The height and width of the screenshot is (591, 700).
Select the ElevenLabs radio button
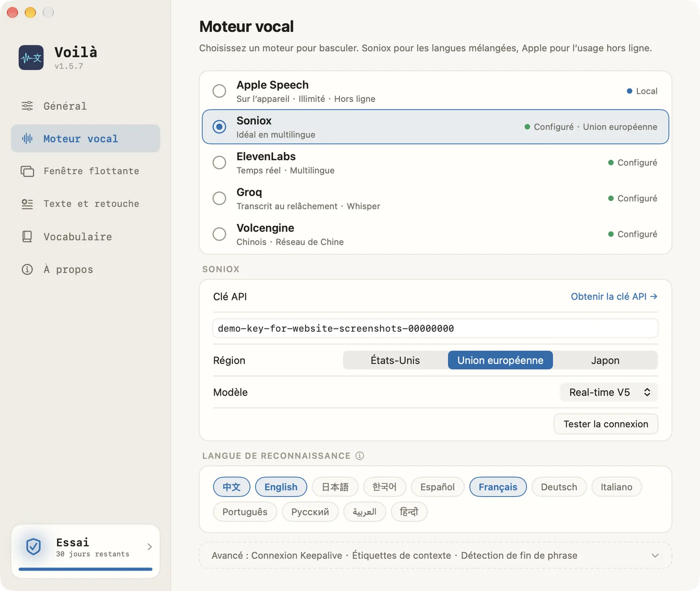pyautogui.click(x=219, y=162)
